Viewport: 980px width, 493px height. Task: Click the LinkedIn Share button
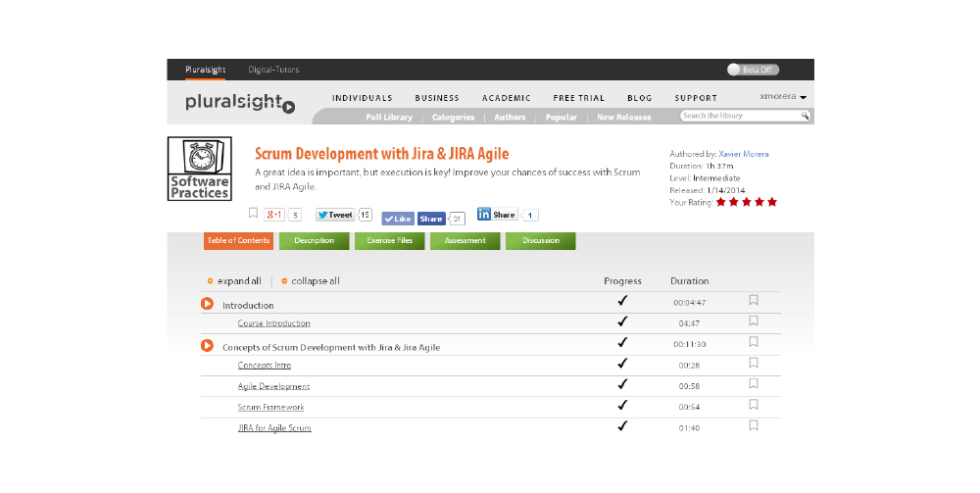[x=498, y=215]
